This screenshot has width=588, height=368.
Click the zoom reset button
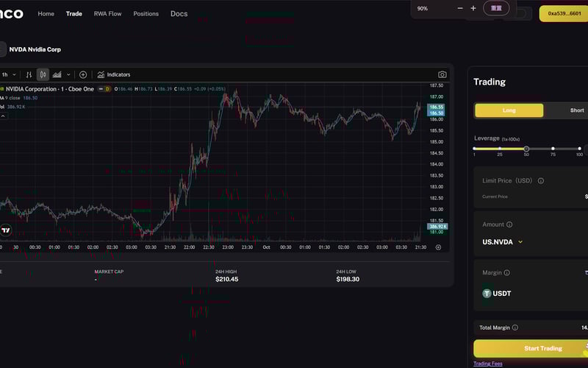coord(496,8)
